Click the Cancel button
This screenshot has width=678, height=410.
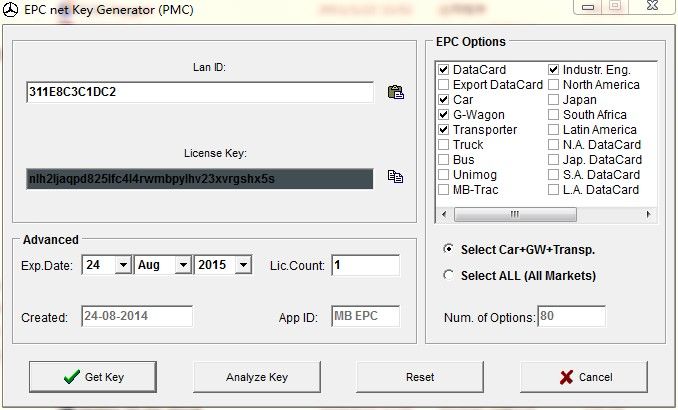584,377
